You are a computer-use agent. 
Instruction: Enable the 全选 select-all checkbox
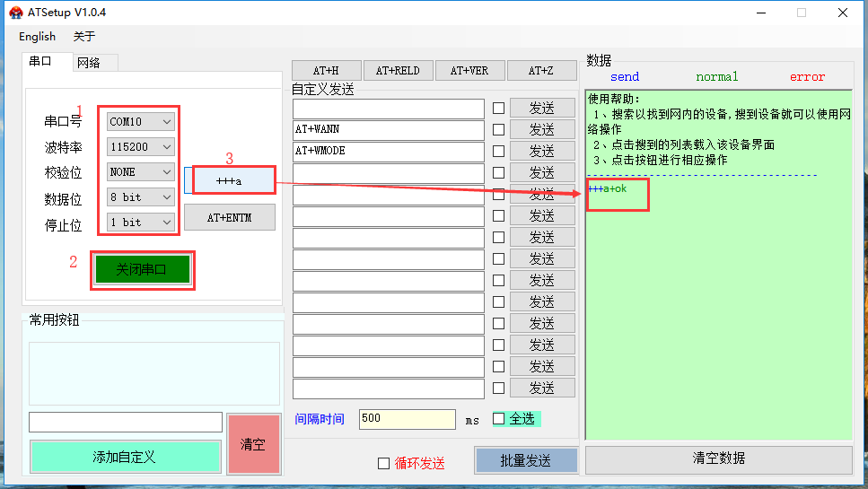(x=499, y=419)
